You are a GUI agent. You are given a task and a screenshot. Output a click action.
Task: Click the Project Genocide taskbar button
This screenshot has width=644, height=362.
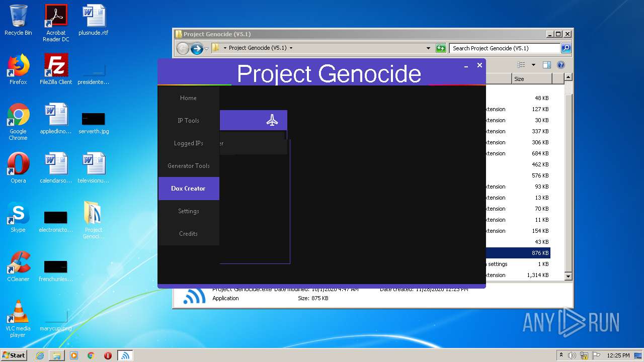(x=125, y=355)
